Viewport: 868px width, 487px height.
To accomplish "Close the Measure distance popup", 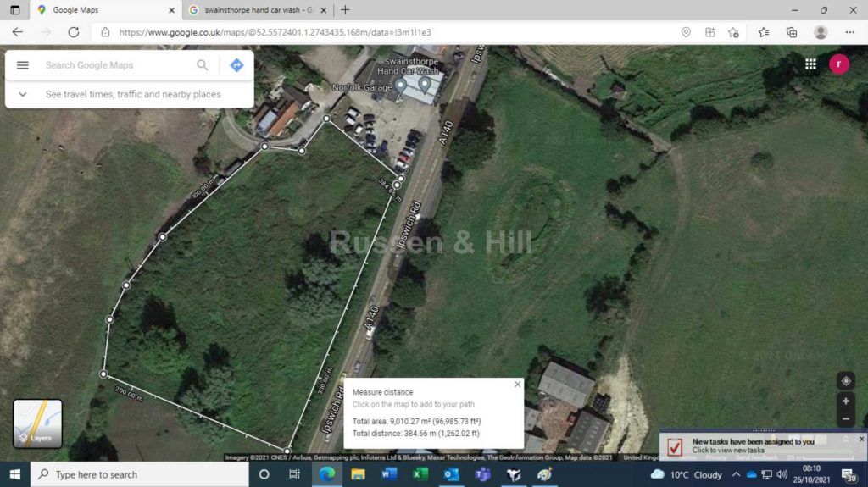I will [x=517, y=384].
